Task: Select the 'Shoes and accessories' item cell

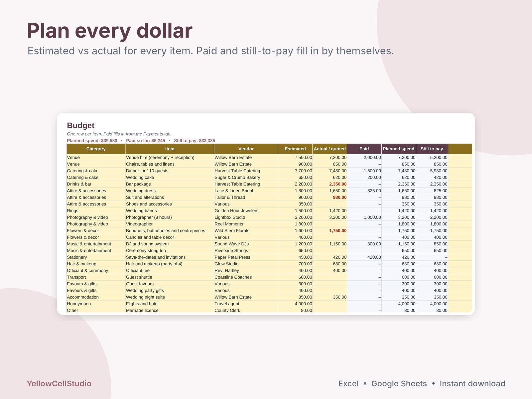Action: click(x=170, y=204)
